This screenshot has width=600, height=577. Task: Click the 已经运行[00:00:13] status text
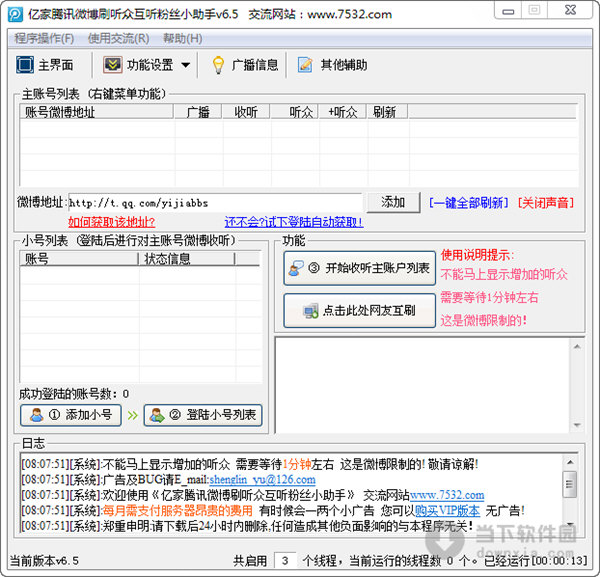pyautogui.click(x=535, y=561)
